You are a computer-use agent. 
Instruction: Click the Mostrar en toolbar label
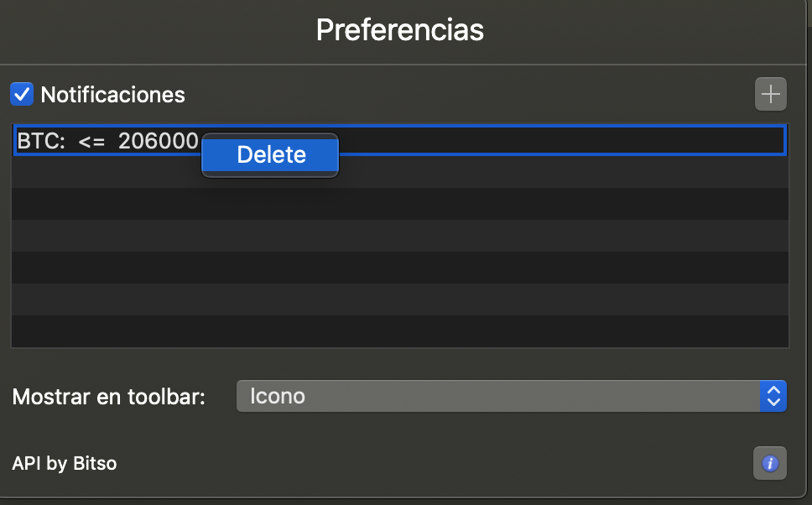tap(109, 396)
